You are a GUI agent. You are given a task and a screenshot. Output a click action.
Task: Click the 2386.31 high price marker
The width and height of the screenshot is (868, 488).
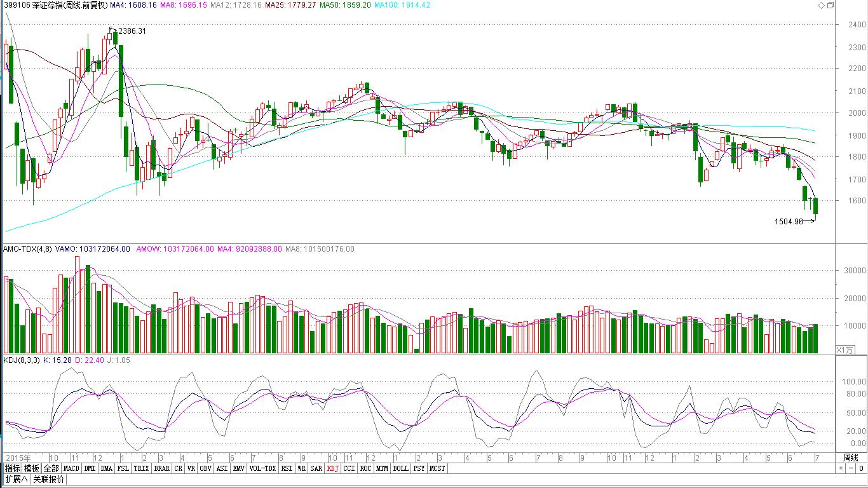(x=132, y=30)
